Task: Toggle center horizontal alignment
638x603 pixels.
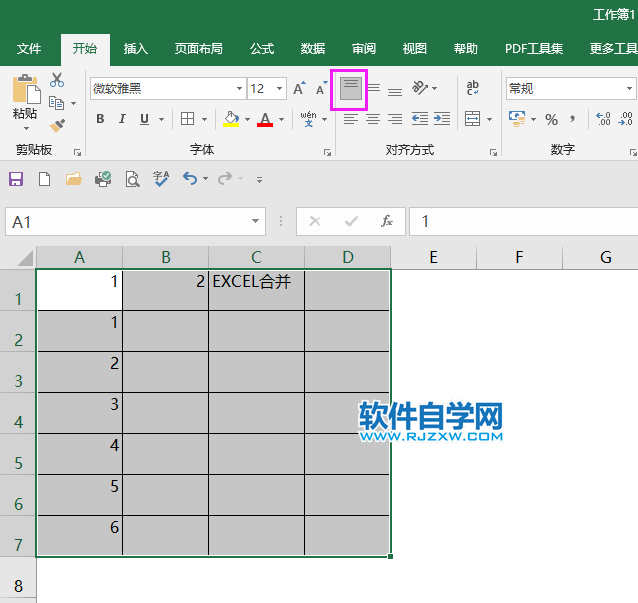Action: click(373, 119)
